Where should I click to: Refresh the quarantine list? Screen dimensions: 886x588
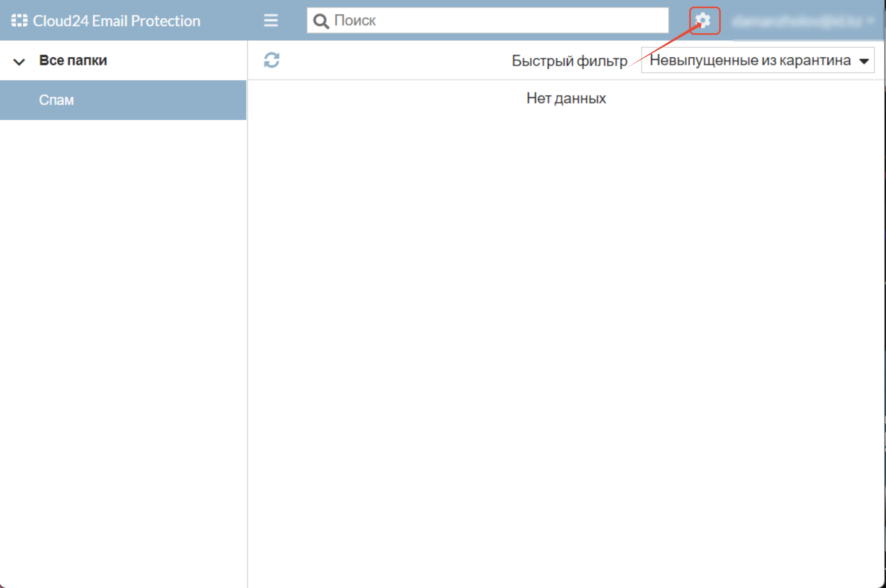click(271, 60)
